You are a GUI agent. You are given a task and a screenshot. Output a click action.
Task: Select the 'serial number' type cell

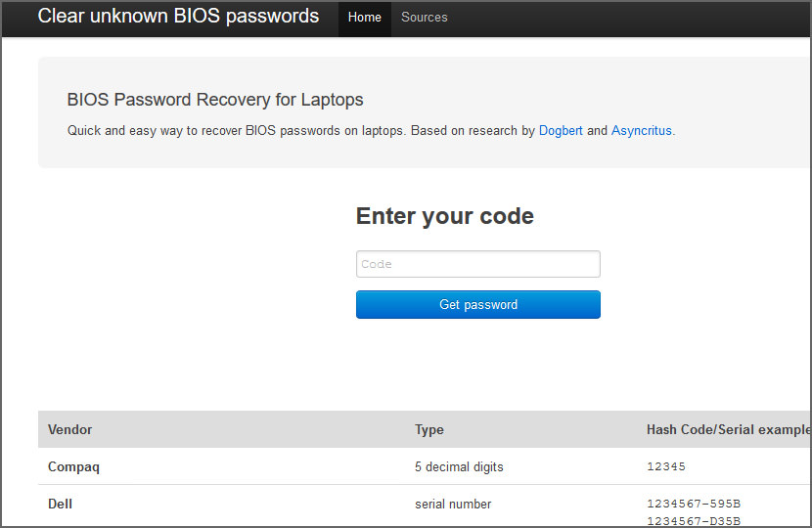pos(453,505)
